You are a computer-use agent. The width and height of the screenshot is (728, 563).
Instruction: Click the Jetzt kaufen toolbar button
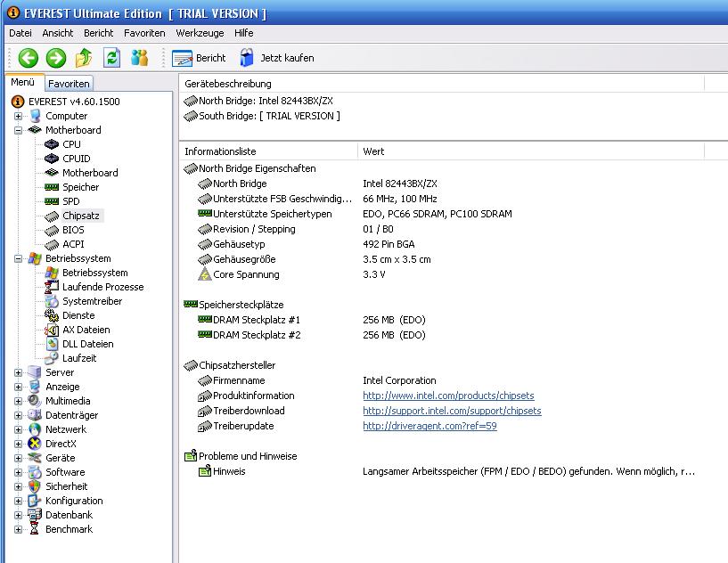277,58
